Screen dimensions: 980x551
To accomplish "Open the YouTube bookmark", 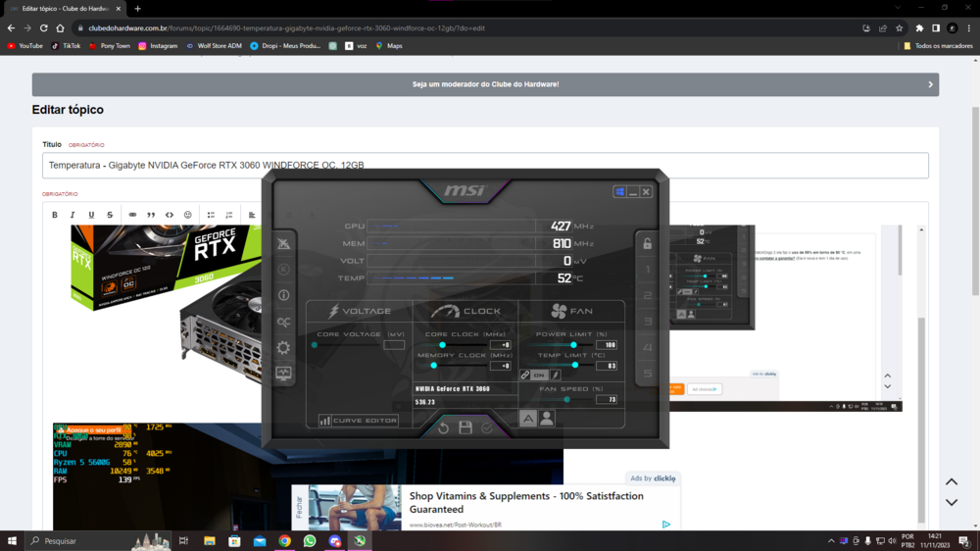I will click(24, 45).
